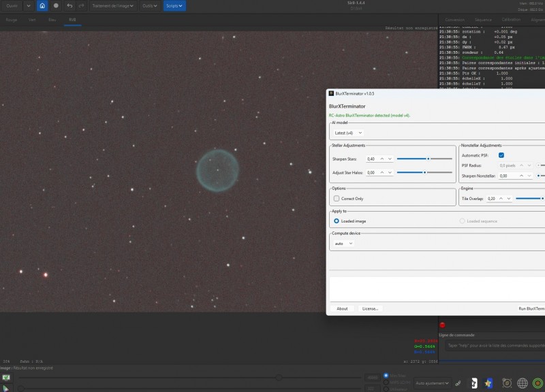
Task: Click the redo arrow icon
Action: coord(81,5)
